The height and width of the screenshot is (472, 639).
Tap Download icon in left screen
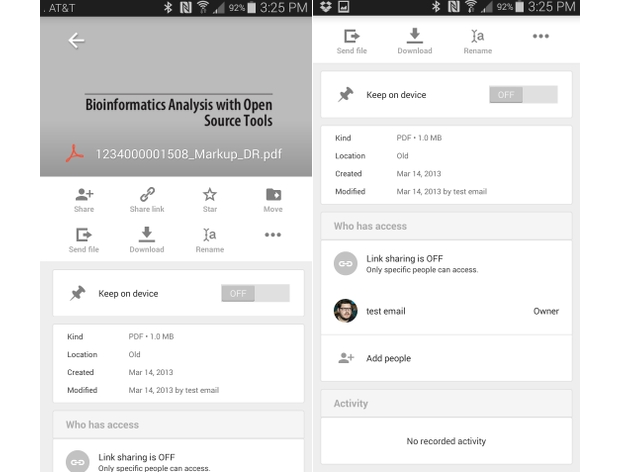click(x=147, y=234)
